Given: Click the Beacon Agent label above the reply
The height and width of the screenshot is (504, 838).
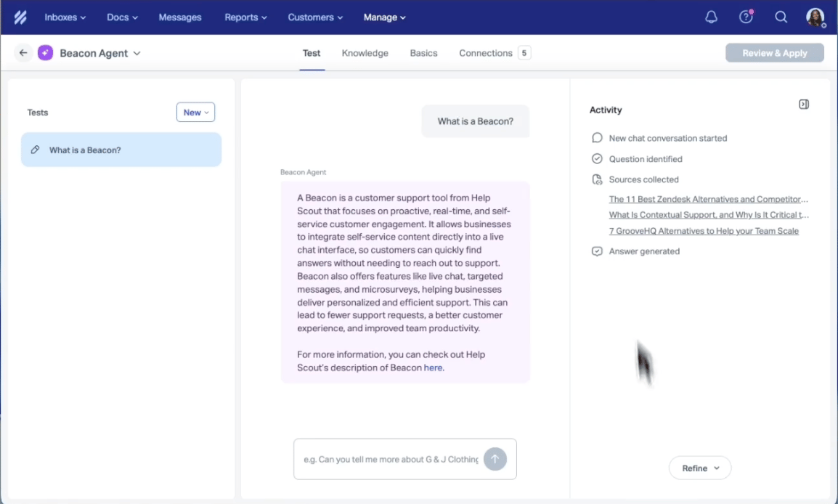Looking at the screenshot, I should pyautogui.click(x=303, y=172).
